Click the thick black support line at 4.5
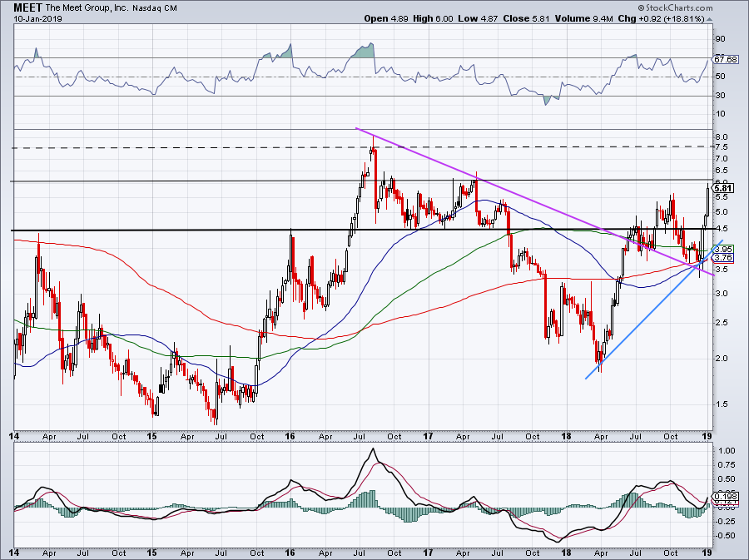This screenshot has width=749, height=560. (x=363, y=230)
